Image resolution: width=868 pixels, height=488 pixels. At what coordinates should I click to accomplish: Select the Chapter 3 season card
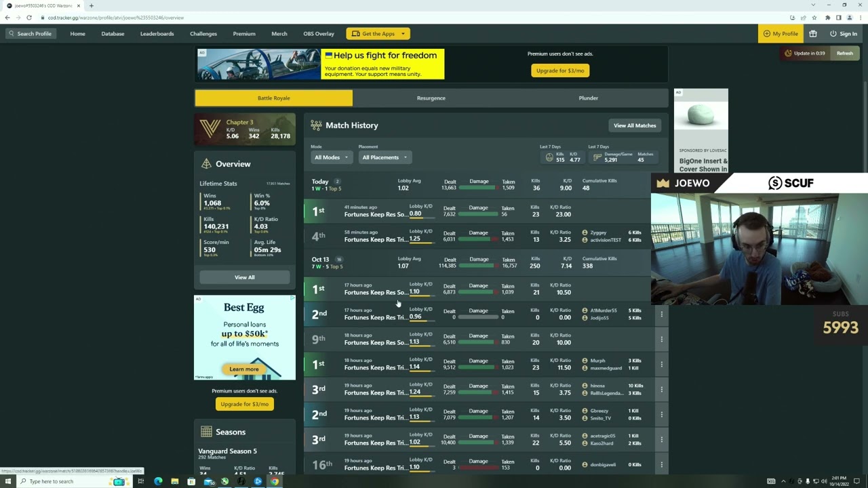click(245, 130)
